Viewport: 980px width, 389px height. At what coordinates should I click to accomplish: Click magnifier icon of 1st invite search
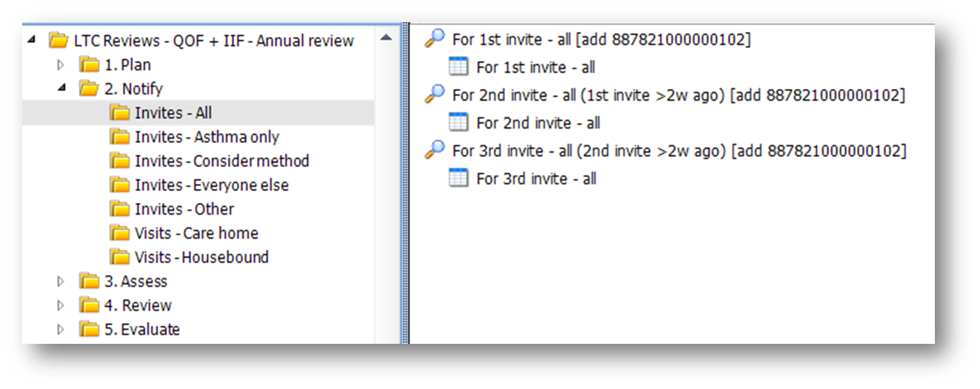435,38
